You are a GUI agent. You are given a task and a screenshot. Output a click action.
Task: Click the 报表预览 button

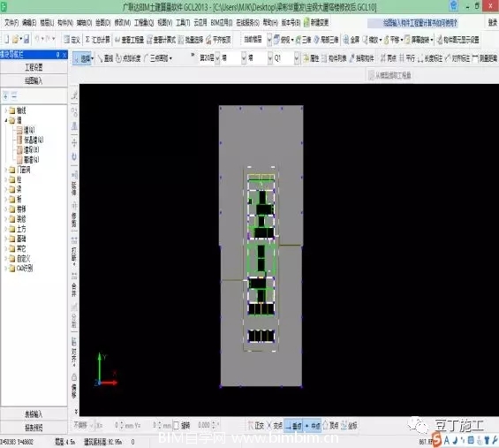[x=34, y=428]
